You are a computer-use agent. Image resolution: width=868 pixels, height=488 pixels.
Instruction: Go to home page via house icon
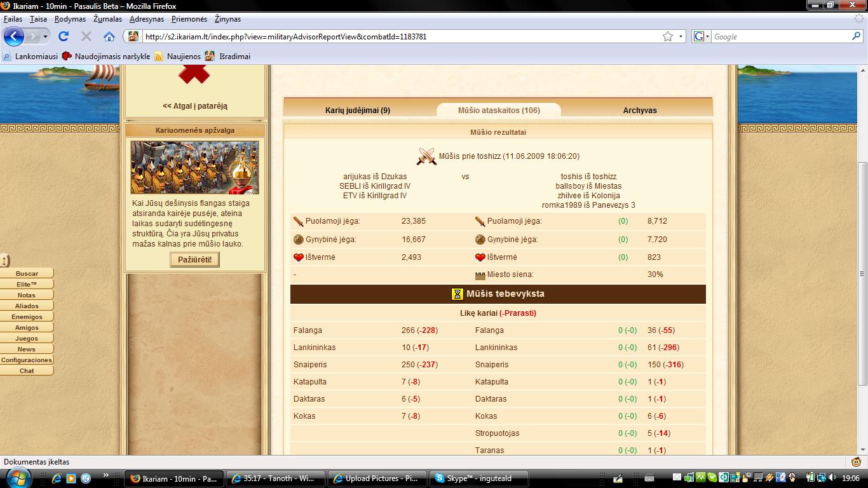pos(109,36)
